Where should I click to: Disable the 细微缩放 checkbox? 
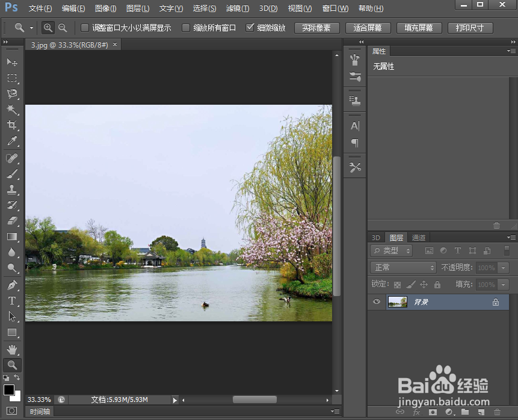coord(251,28)
